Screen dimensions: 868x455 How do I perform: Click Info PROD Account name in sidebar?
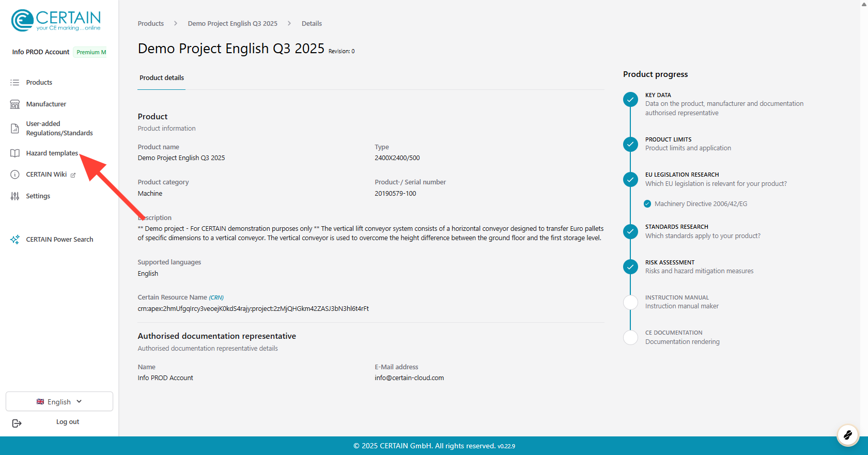[41, 52]
